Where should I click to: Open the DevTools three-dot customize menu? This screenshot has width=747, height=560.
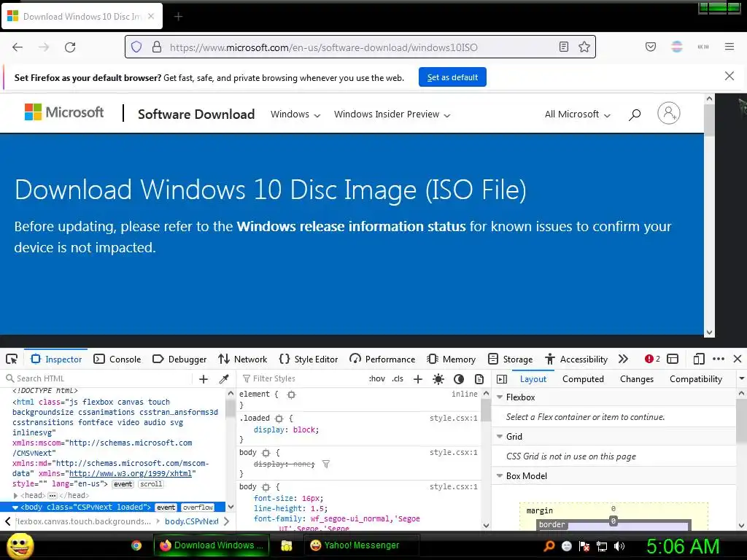(x=719, y=359)
